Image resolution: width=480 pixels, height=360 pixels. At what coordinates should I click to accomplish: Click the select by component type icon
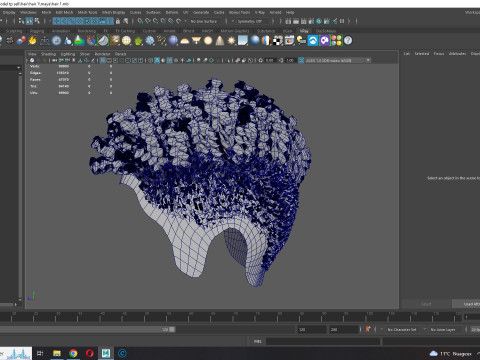click(x=37, y=21)
